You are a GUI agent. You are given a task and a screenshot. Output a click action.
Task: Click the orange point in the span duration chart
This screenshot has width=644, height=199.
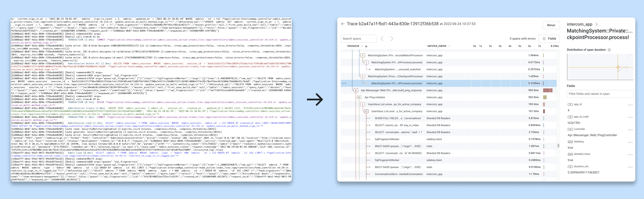[x=618, y=68]
